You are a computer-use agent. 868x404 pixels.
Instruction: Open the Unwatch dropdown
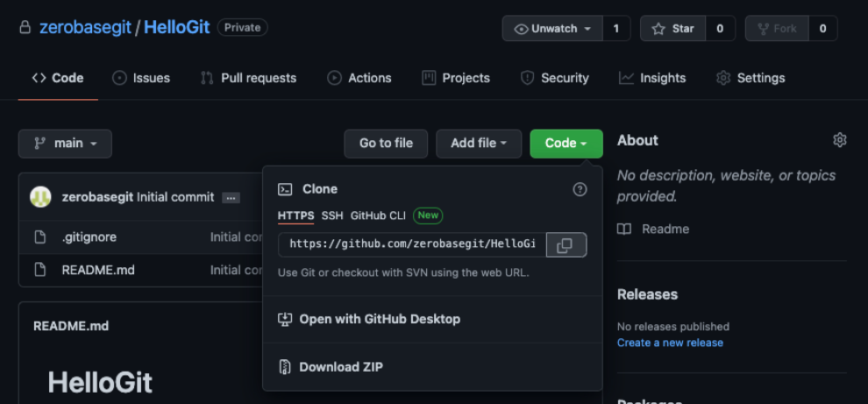(552, 28)
